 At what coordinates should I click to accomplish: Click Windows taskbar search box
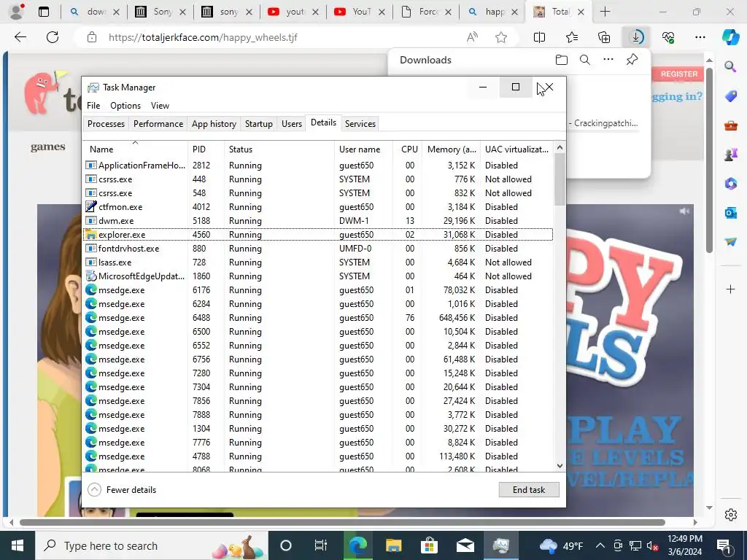pyautogui.click(x=152, y=545)
